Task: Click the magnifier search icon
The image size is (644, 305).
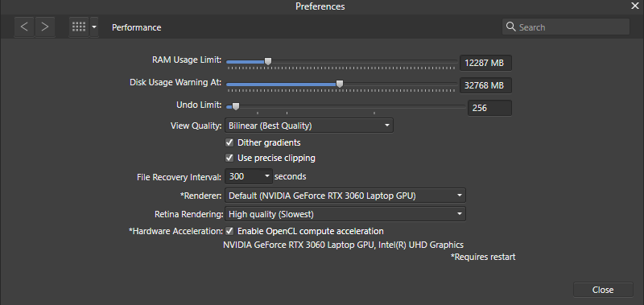Action: (x=511, y=27)
